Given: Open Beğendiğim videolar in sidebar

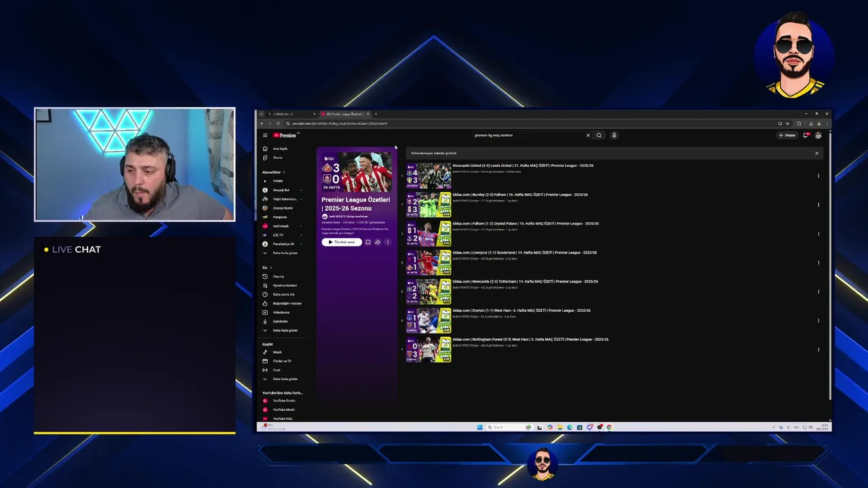Looking at the screenshot, I should click(x=282, y=303).
